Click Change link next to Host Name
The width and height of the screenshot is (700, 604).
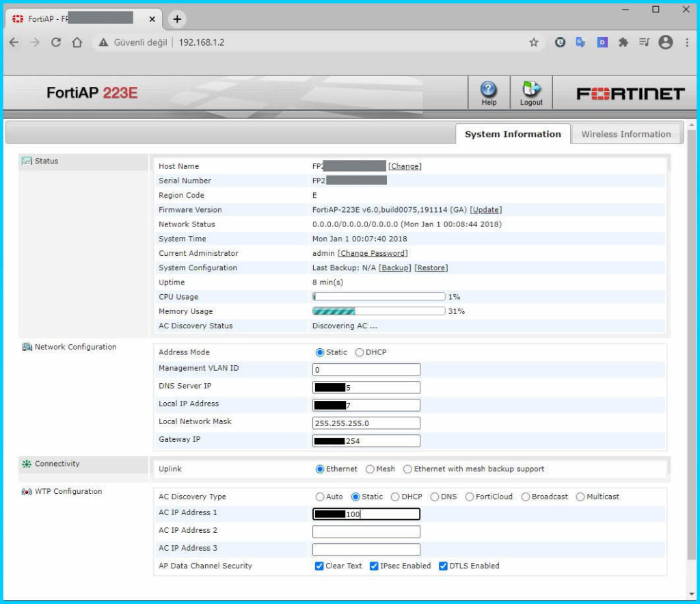pyautogui.click(x=405, y=166)
